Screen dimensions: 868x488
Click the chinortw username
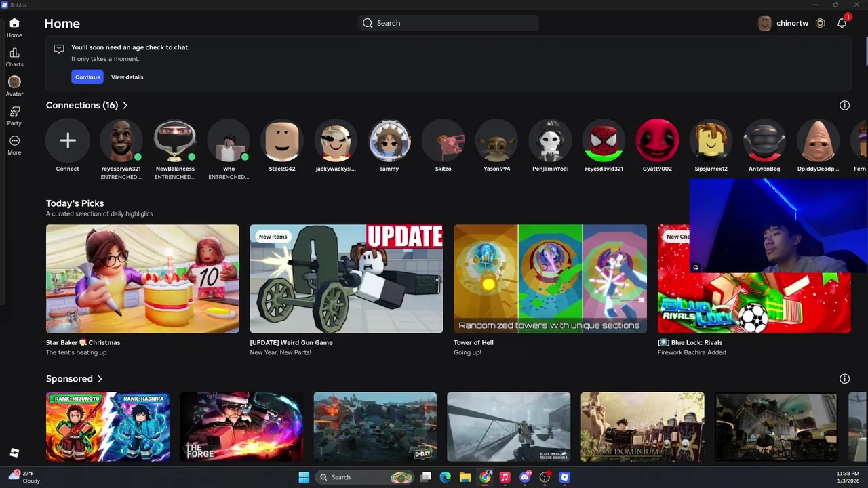click(x=792, y=23)
